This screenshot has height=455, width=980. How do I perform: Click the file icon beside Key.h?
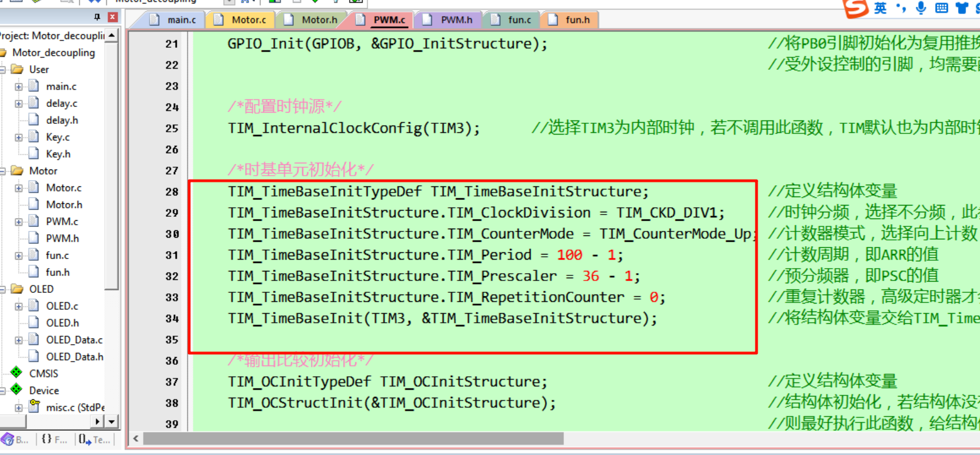tap(34, 154)
